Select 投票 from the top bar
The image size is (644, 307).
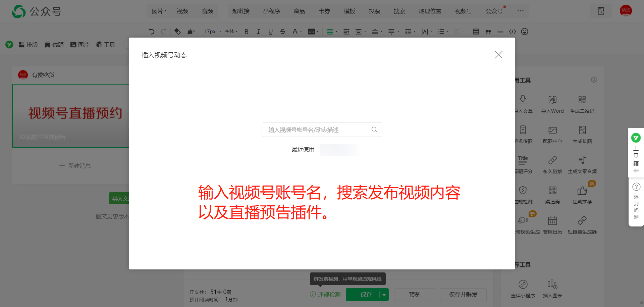click(374, 11)
